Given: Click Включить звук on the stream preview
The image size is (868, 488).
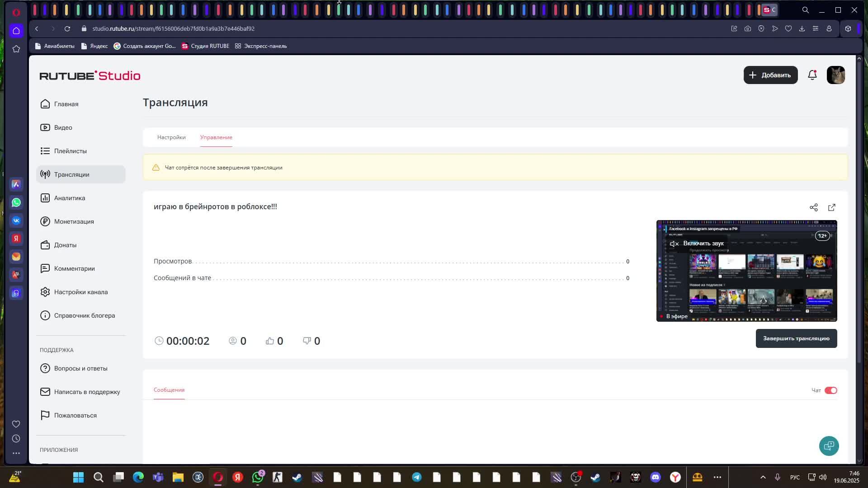Looking at the screenshot, I should 697,244.
